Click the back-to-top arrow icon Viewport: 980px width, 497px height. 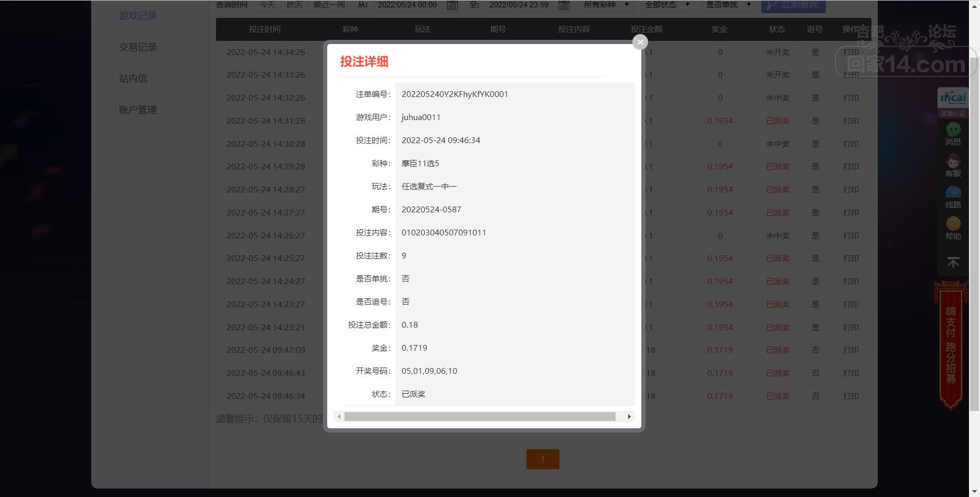[x=953, y=262]
